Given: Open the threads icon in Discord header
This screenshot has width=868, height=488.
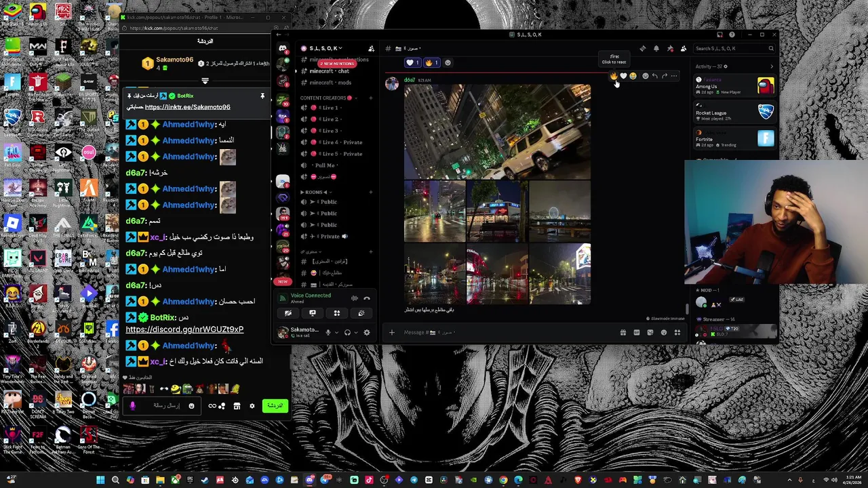Looking at the screenshot, I should pos(643,48).
